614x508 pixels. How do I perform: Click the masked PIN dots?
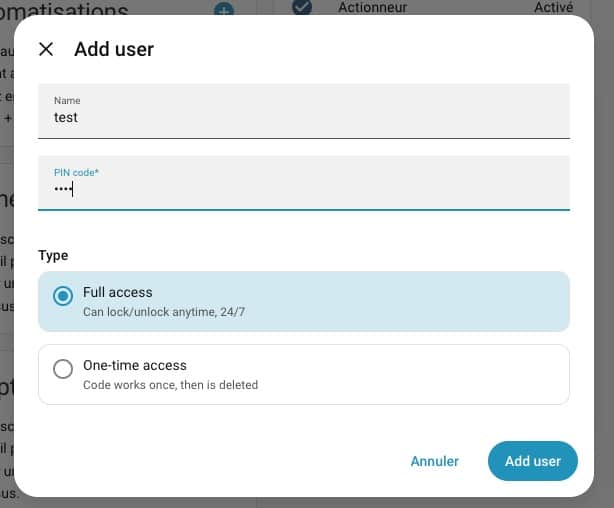(x=63, y=190)
